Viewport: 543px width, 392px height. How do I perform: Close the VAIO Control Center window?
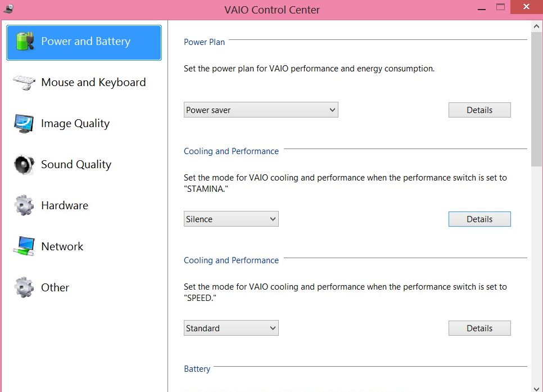tap(526, 7)
